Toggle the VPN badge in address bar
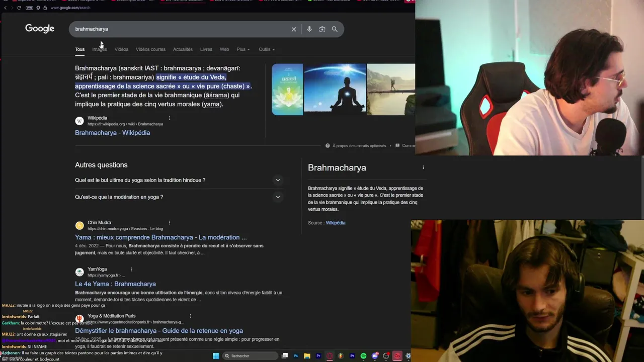Image resolution: width=644 pixels, height=362 pixels. pyautogui.click(x=29, y=8)
